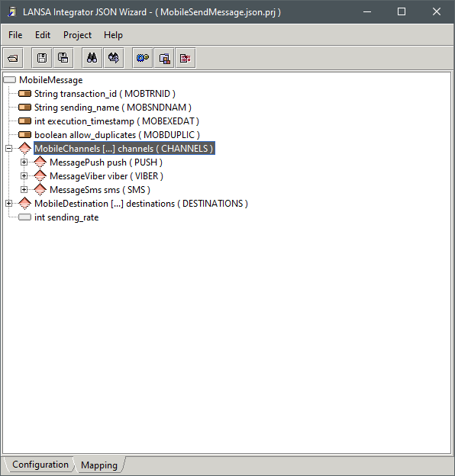This screenshot has width=455, height=476.
Task: Minimize the JSON Wizard window
Action: click(367, 12)
